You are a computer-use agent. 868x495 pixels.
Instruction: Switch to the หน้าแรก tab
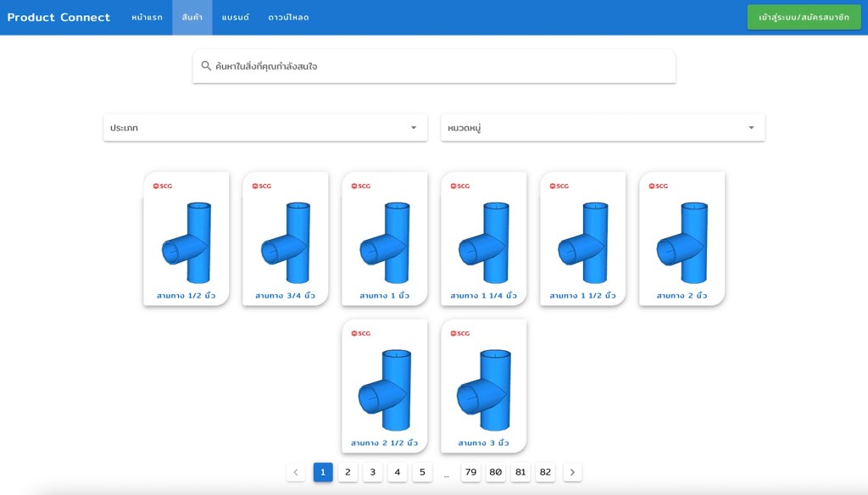147,17
